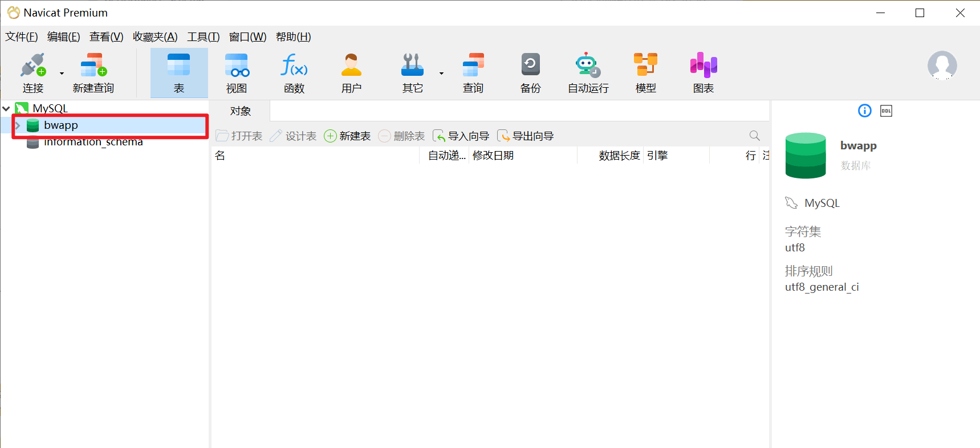The height and width of the screenshot is (448, 980).
Task: Select information_schema database in tree
Action: [93, 142]
